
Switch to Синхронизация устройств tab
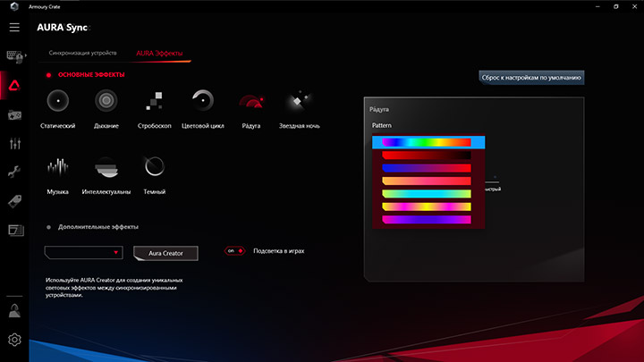(x=82, y=53)
